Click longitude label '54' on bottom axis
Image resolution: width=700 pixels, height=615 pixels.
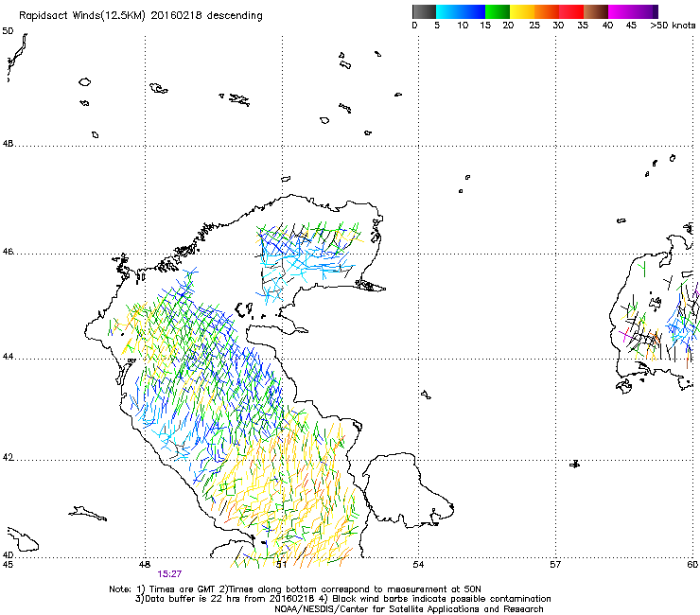[418, 565]
